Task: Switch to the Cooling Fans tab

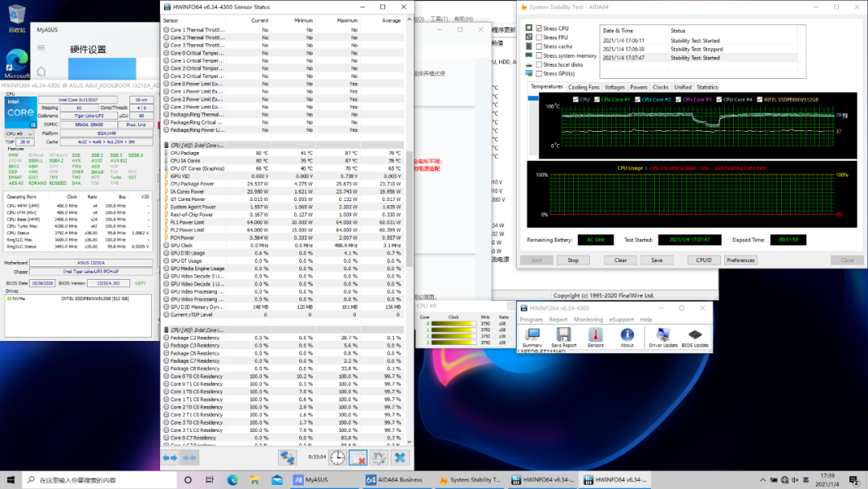Action: (583, 87)
